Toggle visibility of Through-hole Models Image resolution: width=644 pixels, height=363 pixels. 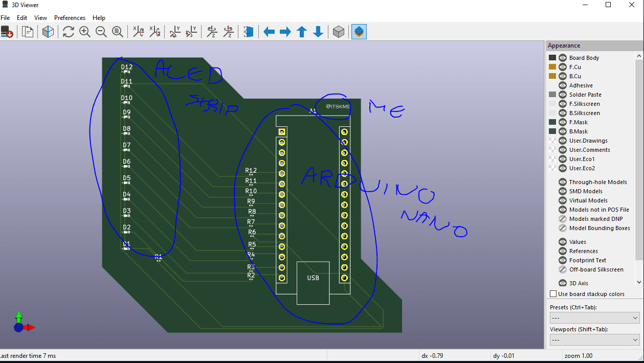pos(563,182)
